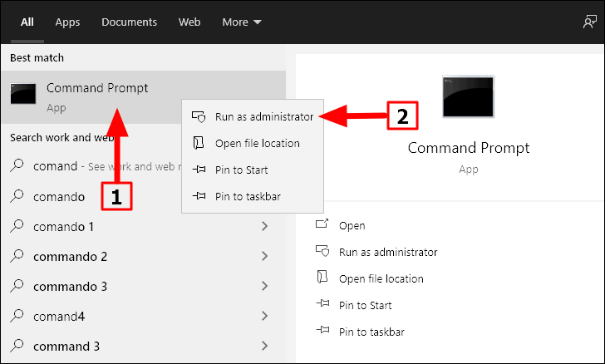Click Command Prompt title in preview pane
Screen dimensions: 605x364
click(x=469, y=148)
